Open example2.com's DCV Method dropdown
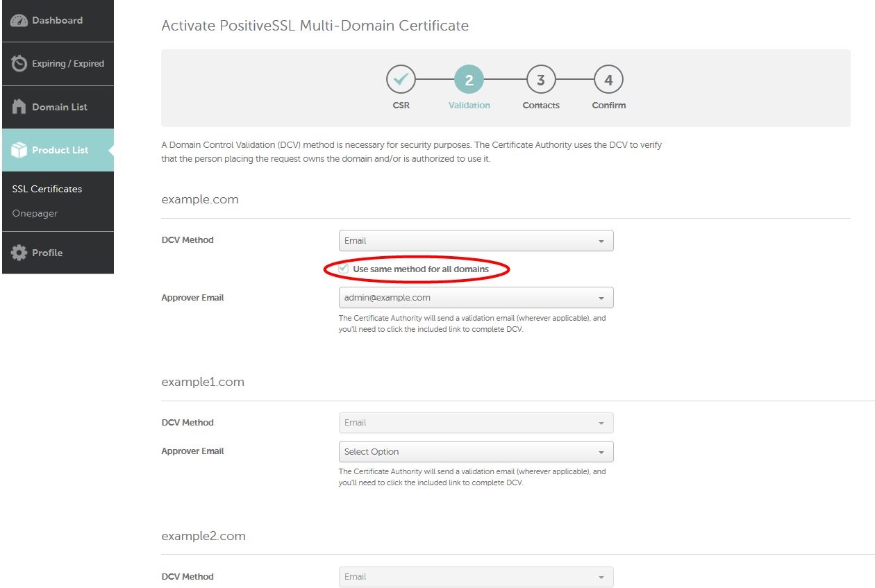 (x=476, y=576)
